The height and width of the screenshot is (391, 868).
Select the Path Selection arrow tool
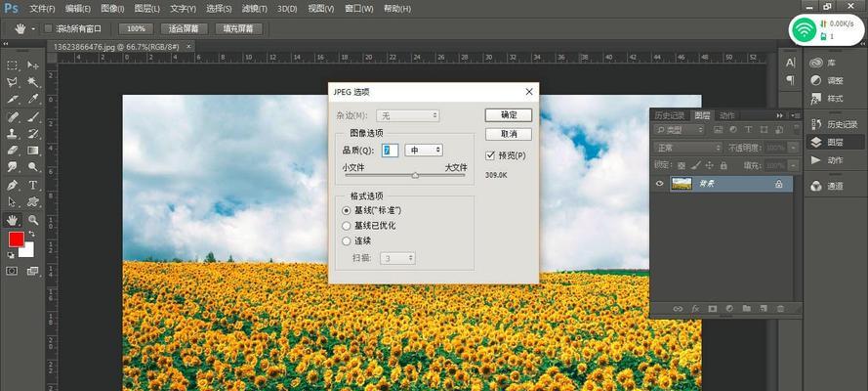(12, 201)
